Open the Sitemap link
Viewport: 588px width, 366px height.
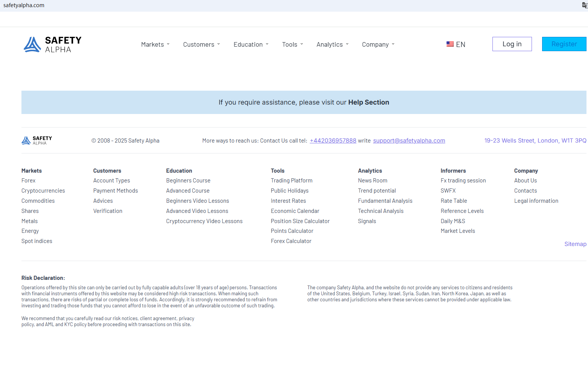(575, 244)
